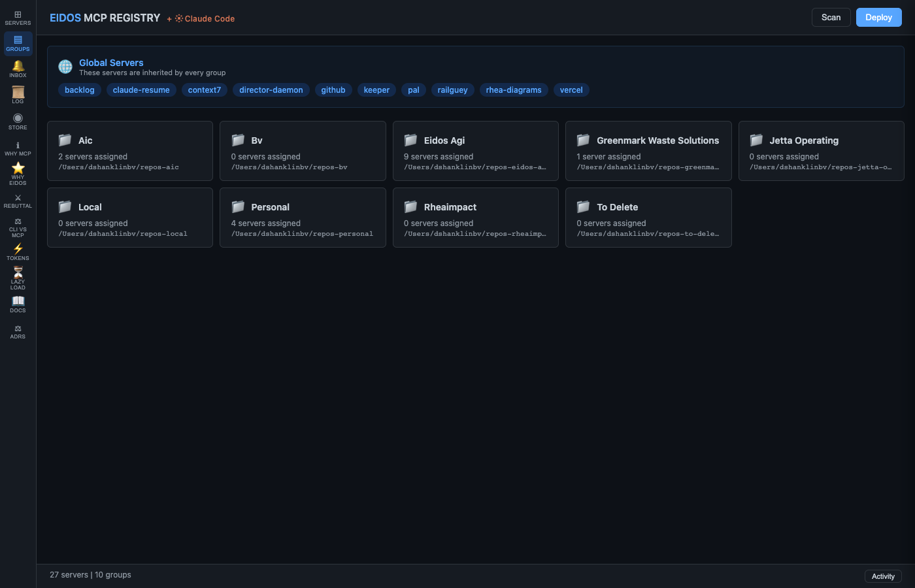Open the To Delete group name
Viewport: 915px width, 588px height.
coord(618,207)
